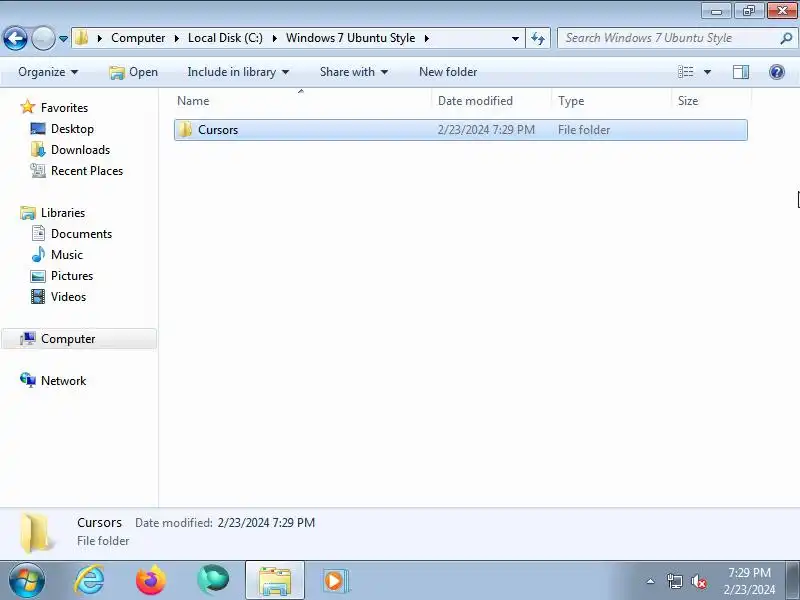800x600 pixels.
Task: Create a New folder
Action: click(x=448, y=72)
